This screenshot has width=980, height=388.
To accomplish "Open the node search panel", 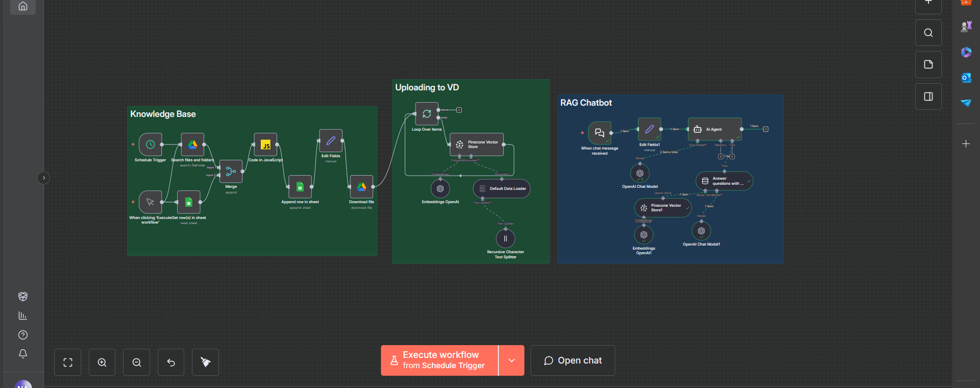I will click(928, 33).
